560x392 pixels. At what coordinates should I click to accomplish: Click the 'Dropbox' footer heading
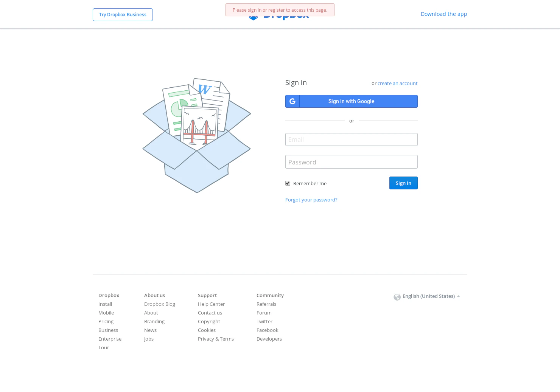(109, 295)
